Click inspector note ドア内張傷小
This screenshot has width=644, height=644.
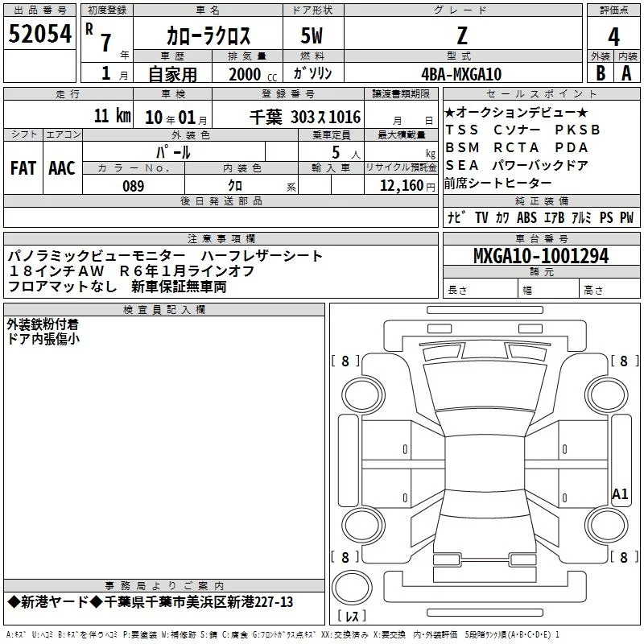[x=43, y=339]
